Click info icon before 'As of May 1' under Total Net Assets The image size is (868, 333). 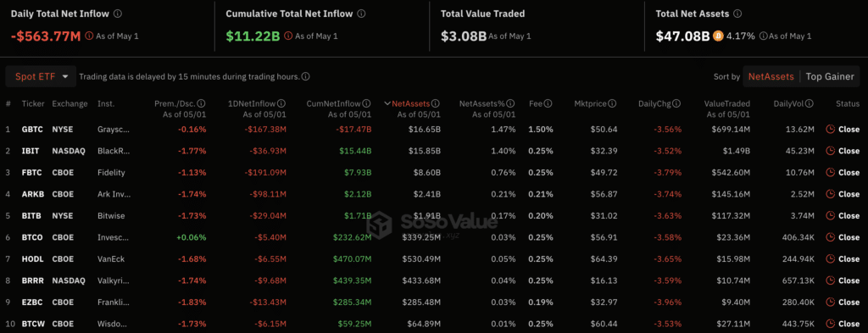pos(764,36)
